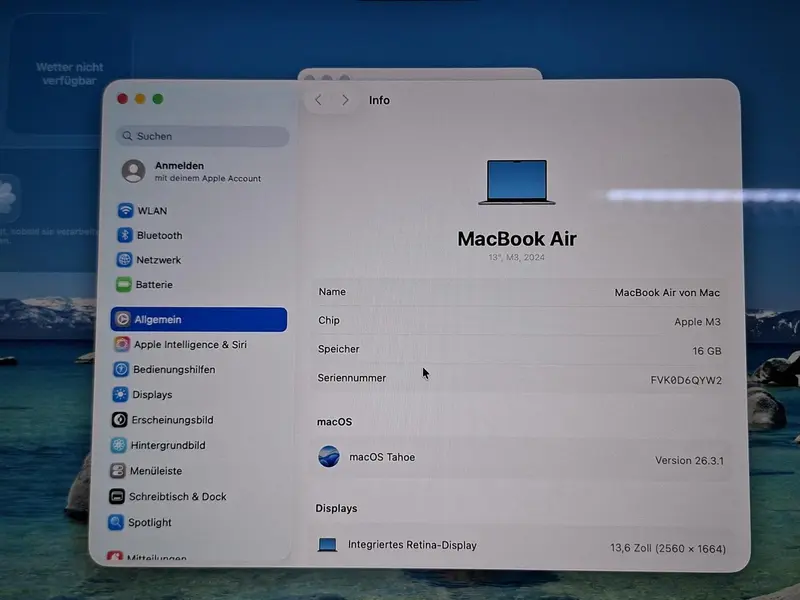This screenshot has height=600, width=800.
Task: Select the Displays sidebar entry
Action: tap(197, 394)
